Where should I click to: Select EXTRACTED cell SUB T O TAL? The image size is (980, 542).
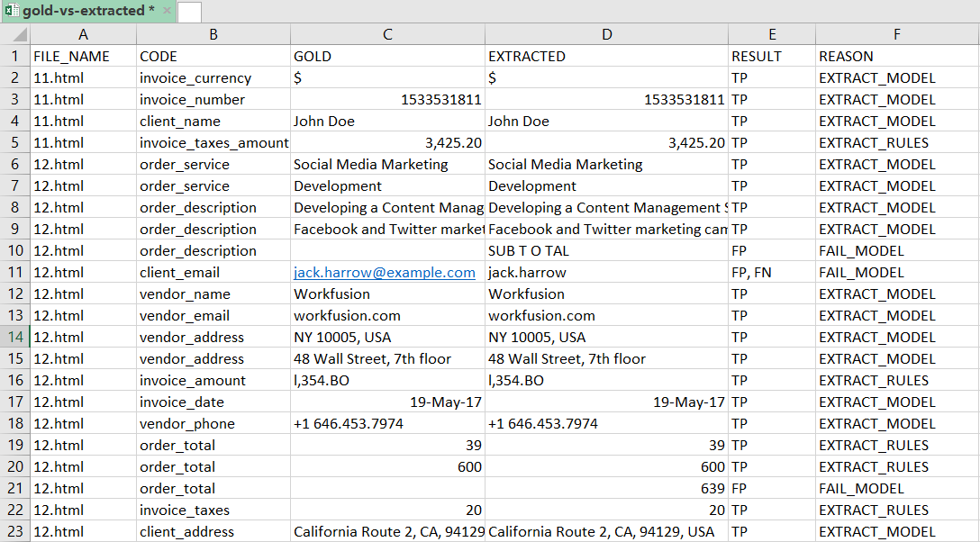tap(606, 250)
